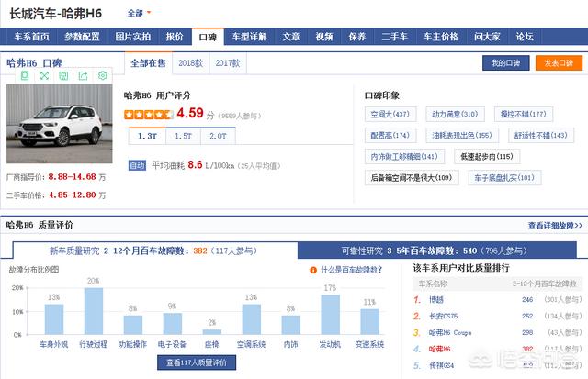The width and height of the screenshot is (588, 379).
Task: Select the 口碑 navigation tab
Action: tap(208, 37)
